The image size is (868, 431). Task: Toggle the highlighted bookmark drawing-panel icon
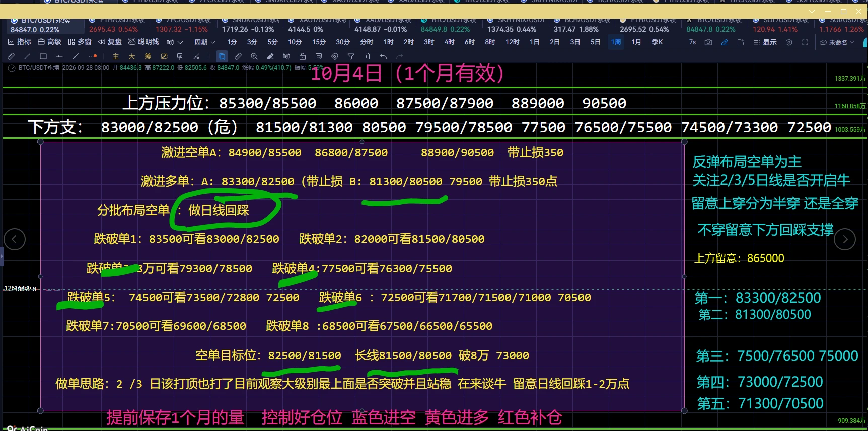click(222, 56)
